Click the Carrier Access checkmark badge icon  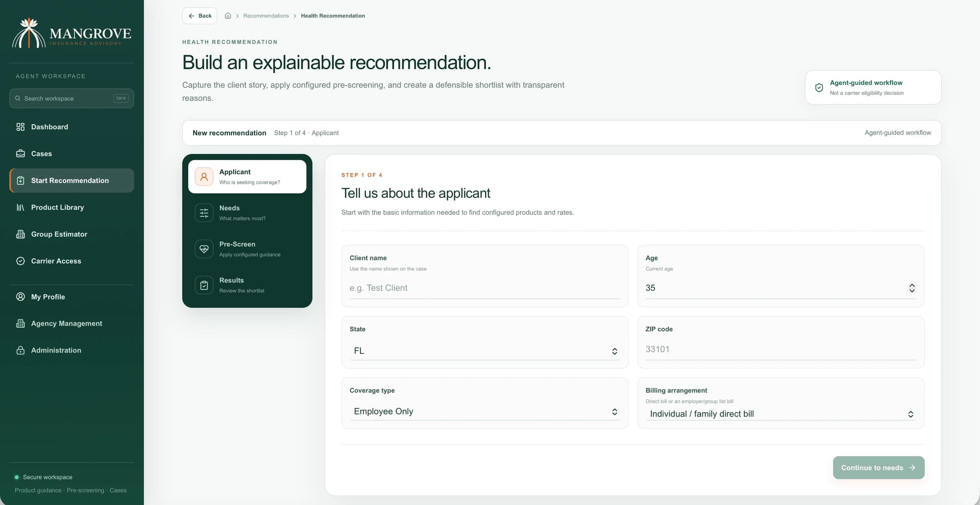(x=20, y=261)
